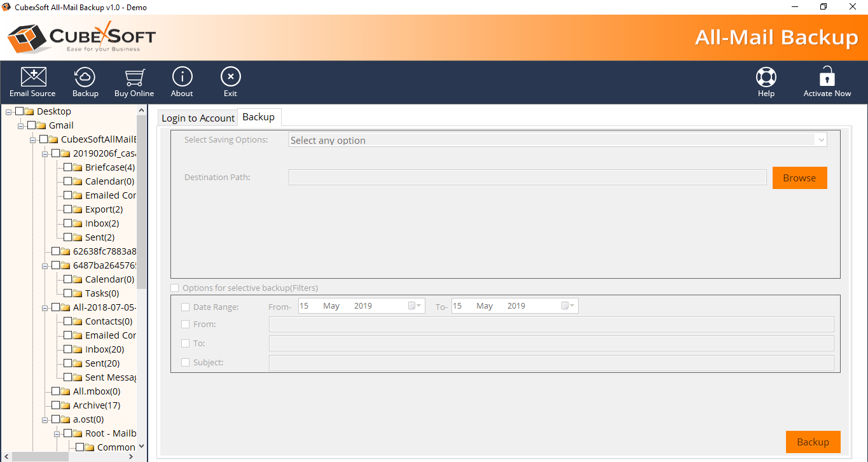Tick the Inbox(2) checkbox
868x462 pixels.
(67, 223)
